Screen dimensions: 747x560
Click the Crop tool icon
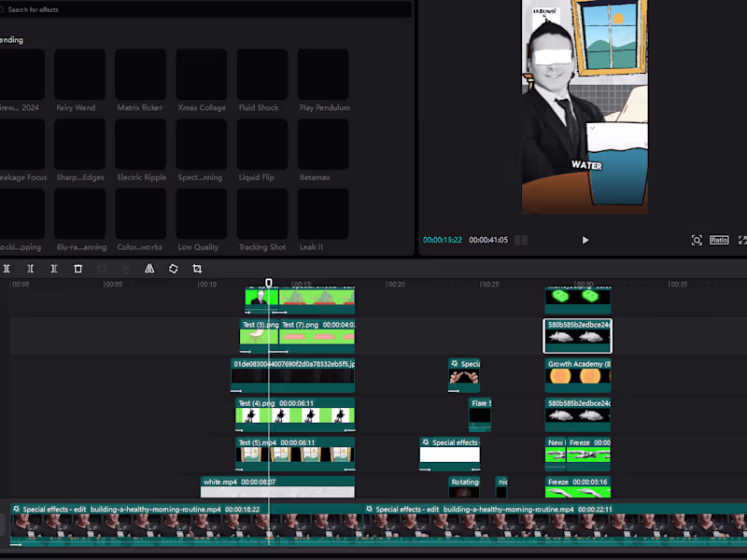click(197, 269)
